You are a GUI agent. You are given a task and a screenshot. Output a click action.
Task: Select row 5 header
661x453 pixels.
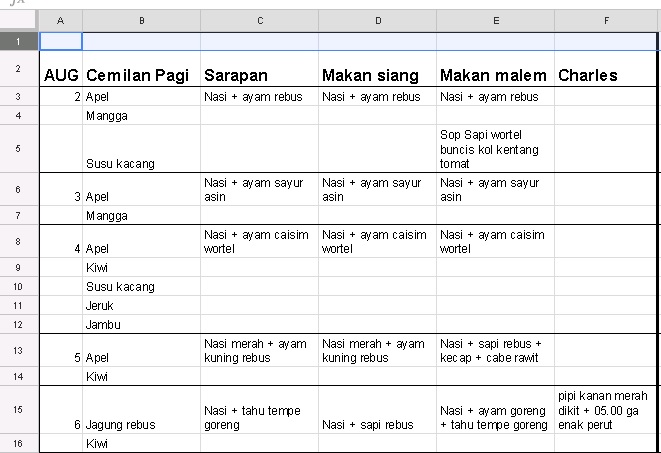tap(19, 148)
